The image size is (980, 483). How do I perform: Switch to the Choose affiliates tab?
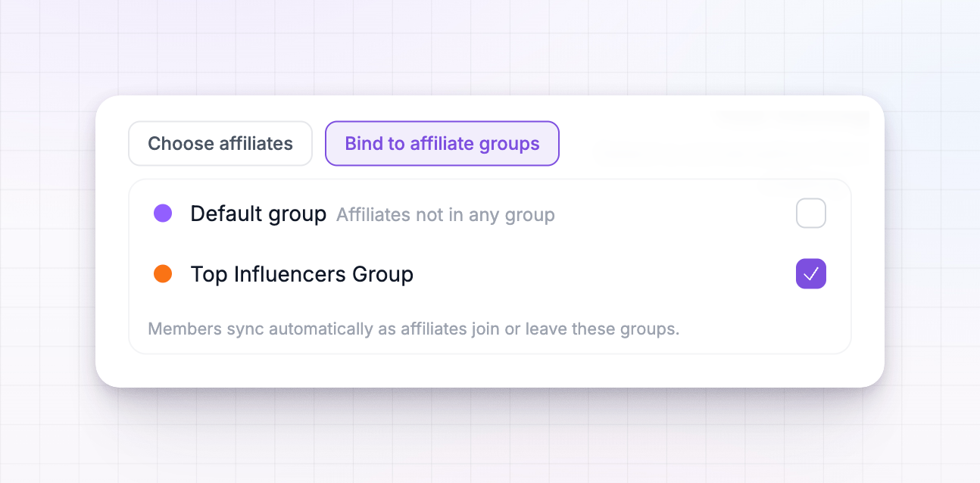point(220,143)
